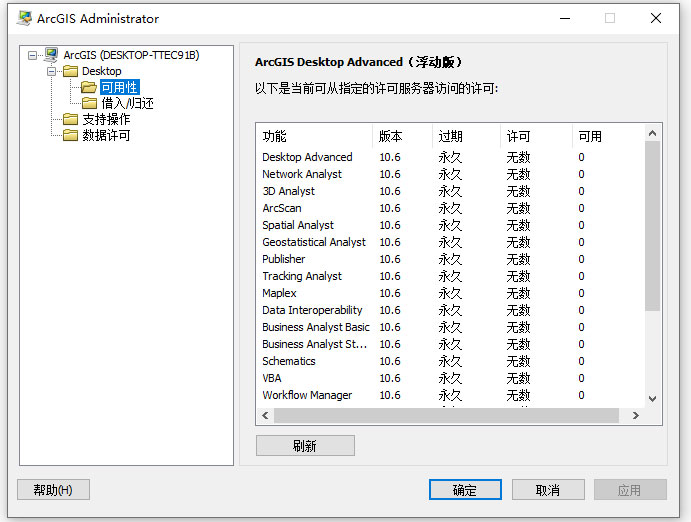Open the 数据许可 tree item

click(106, 135)
